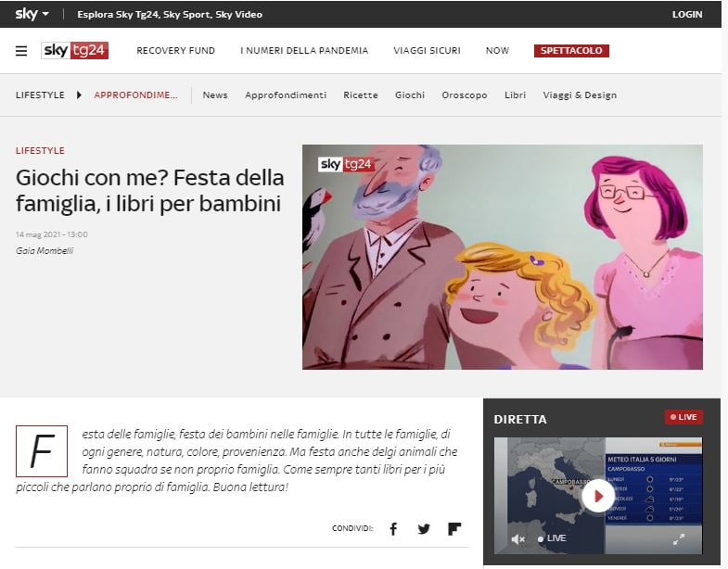Open the hamburger menu icon
728x569 pixels.
(21, 51)
